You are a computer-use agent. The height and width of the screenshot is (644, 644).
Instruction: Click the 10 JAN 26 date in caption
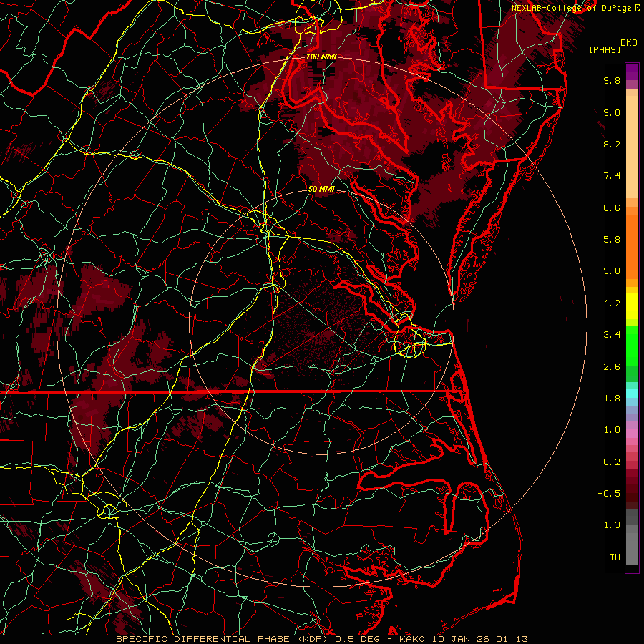click(461, 639)
